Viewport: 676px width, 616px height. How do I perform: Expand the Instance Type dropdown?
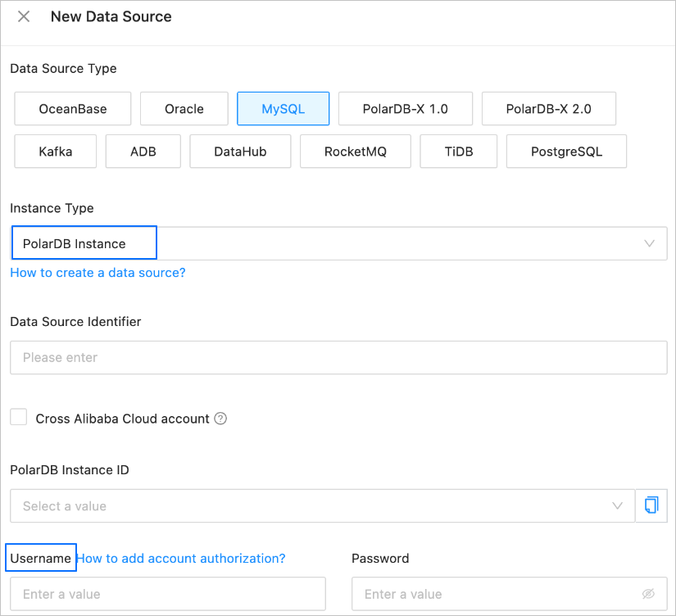point(649,244)
